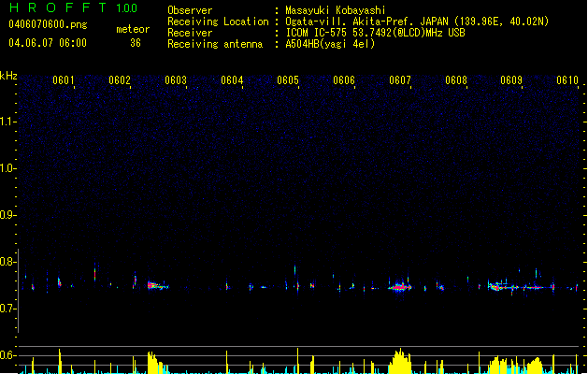Click the 1.1 kHz axis label
Image resolution: width=588 pixels, height=374 pixels.
pos(7,122)
